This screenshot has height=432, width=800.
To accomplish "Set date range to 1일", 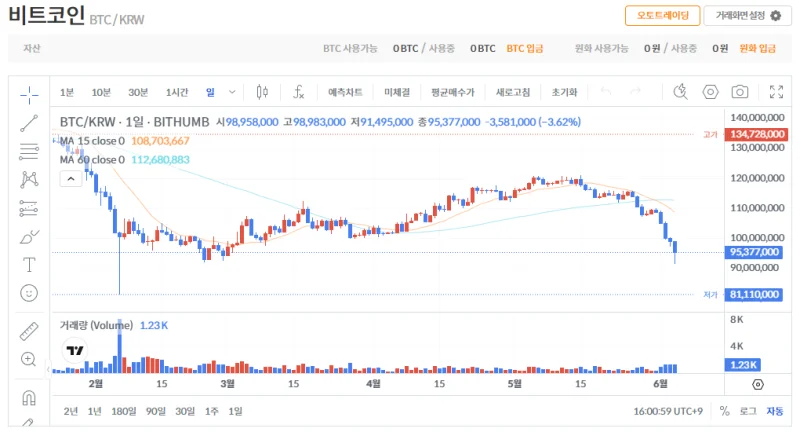I will tap(235, 411).
